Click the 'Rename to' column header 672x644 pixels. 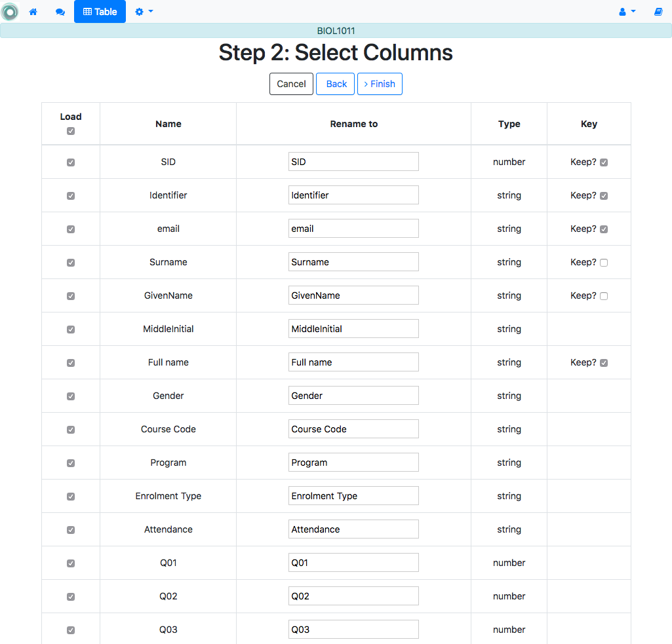[353, 124]
